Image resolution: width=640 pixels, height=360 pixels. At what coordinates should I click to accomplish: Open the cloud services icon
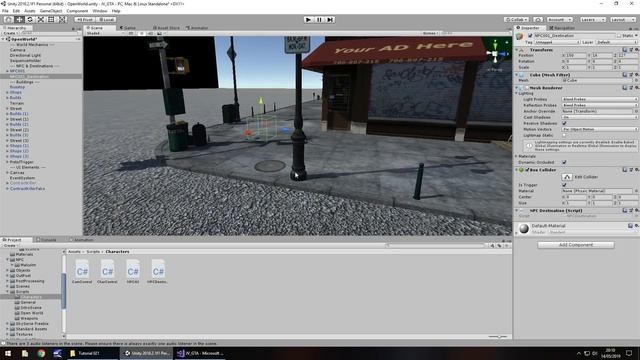(x=538, y=20)
